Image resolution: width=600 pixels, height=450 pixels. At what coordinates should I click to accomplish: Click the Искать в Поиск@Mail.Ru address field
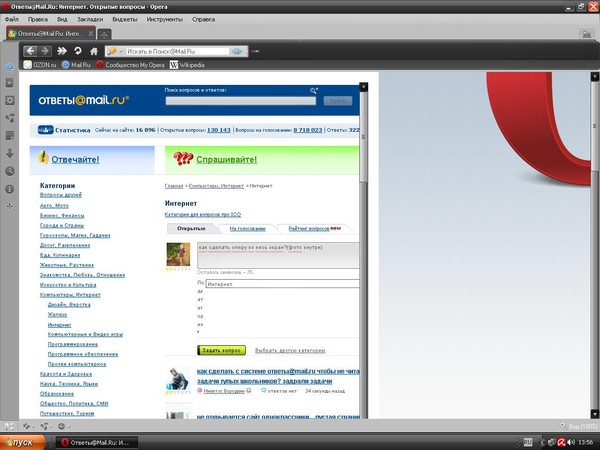click(178, 51)
